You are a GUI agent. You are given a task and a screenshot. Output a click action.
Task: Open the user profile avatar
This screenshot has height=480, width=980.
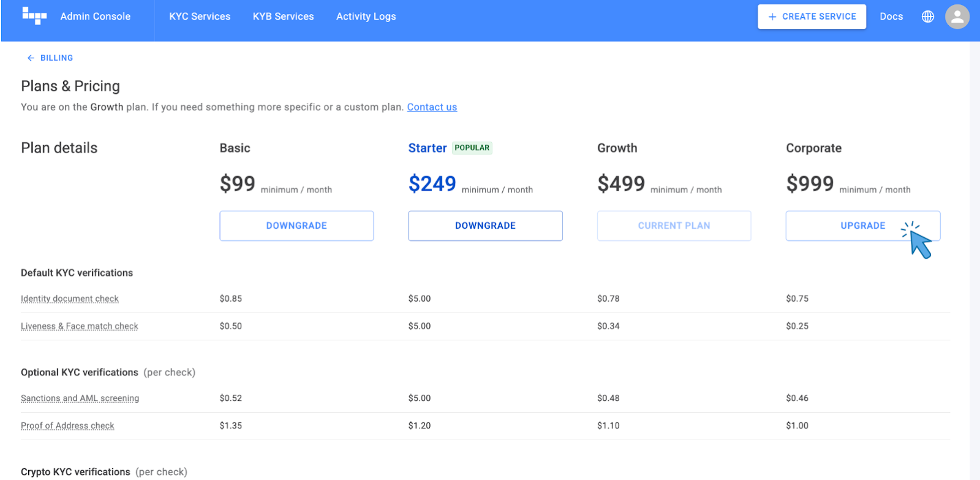(x=957, y=17)
